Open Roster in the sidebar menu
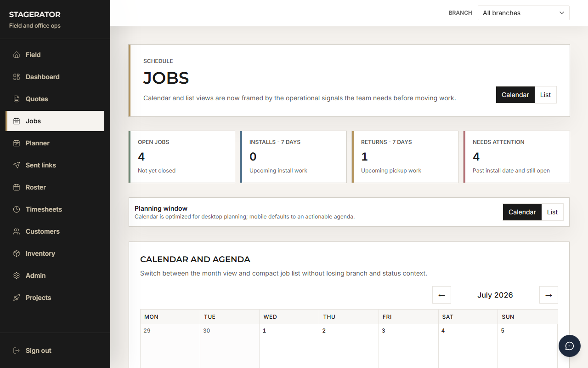This screenshot has height=368, width=588. [x=55, y=187]
